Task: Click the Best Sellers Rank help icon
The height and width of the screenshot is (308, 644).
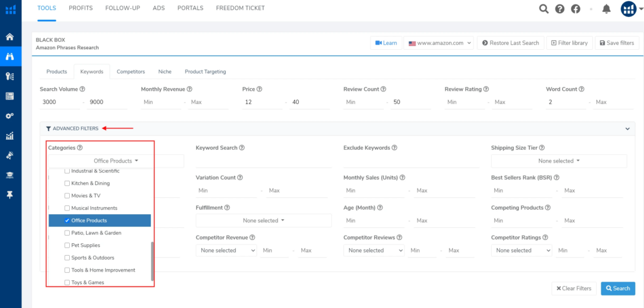Action: tap(557, 178)
